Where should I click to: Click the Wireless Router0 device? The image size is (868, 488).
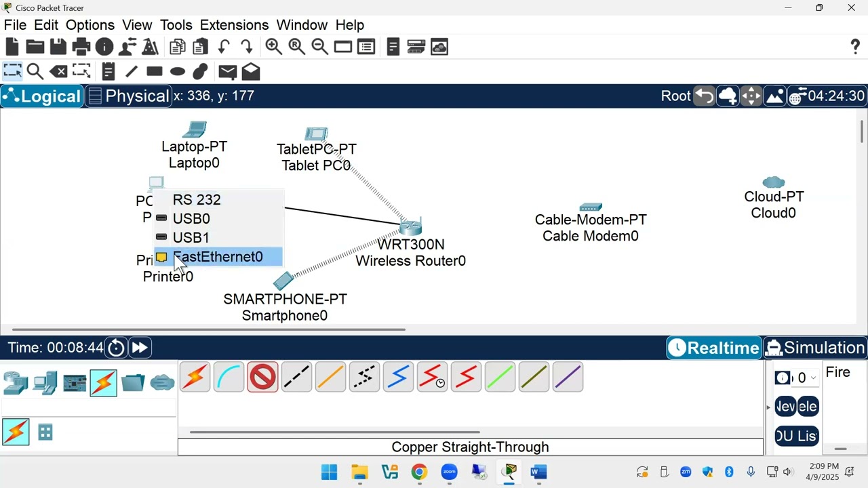tap(411, 227)
